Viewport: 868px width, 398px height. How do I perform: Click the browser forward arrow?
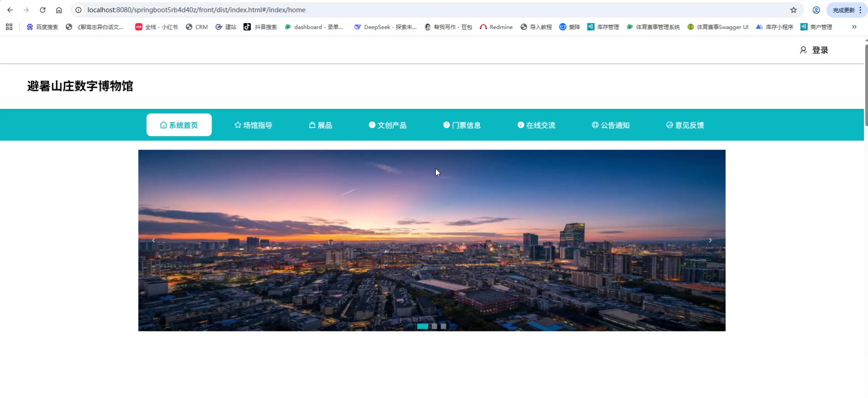coord(26,10)
